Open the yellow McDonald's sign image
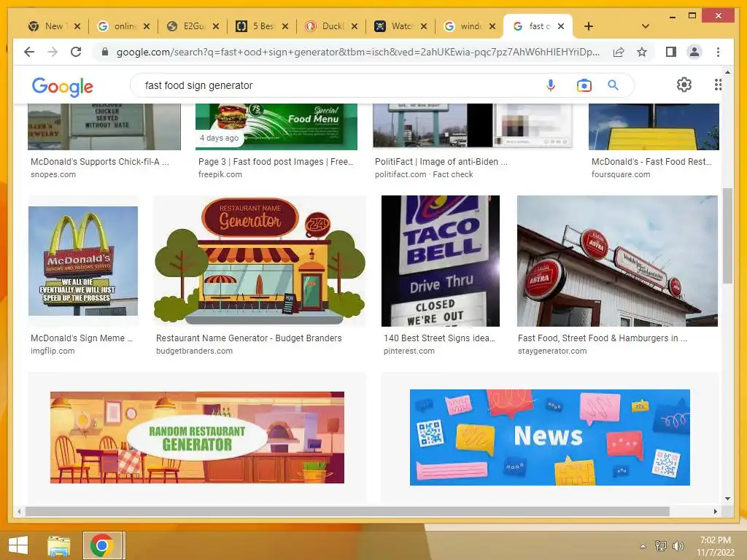 [x=654, y=127]
